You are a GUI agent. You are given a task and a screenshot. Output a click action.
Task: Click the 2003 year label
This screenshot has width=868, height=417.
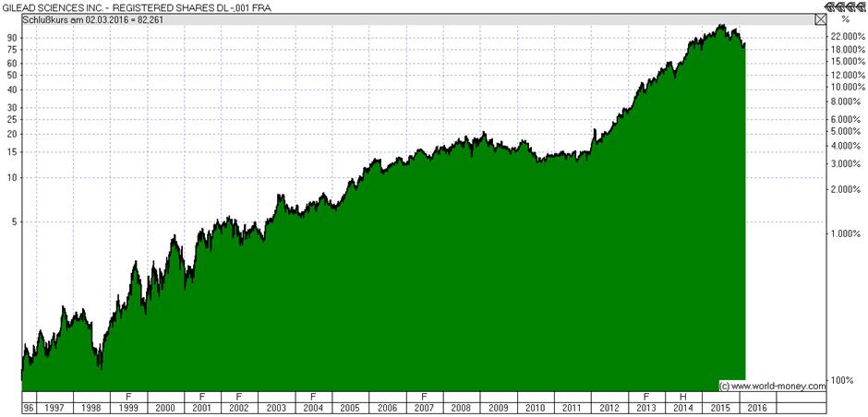pos(276,408)
